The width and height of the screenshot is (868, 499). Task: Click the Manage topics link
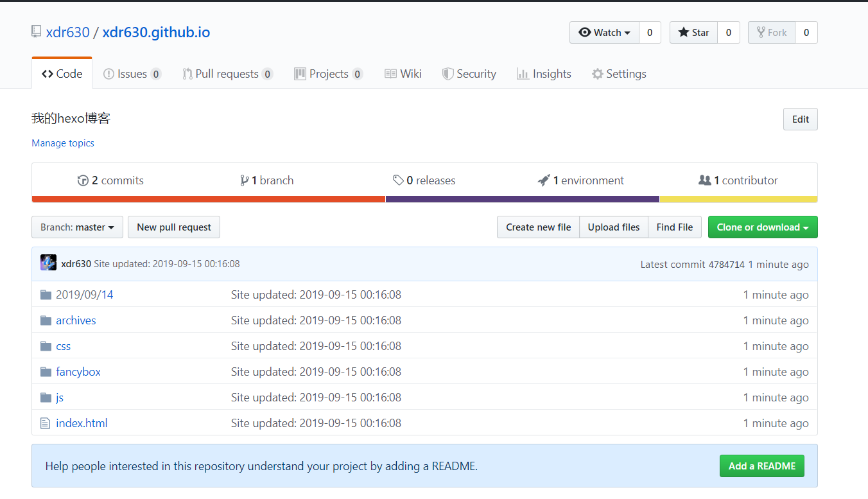click(x=63, y=143)
